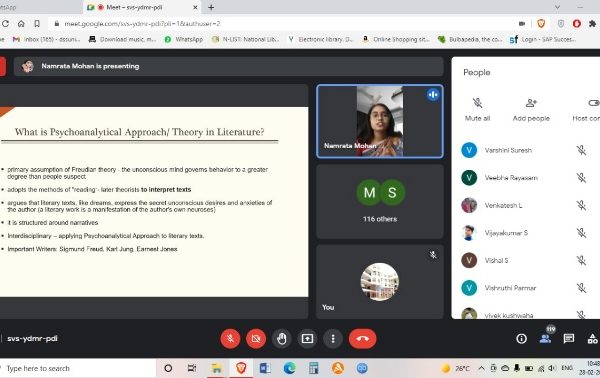
Task: Open a new browser tab
Action: click(211, 7)
